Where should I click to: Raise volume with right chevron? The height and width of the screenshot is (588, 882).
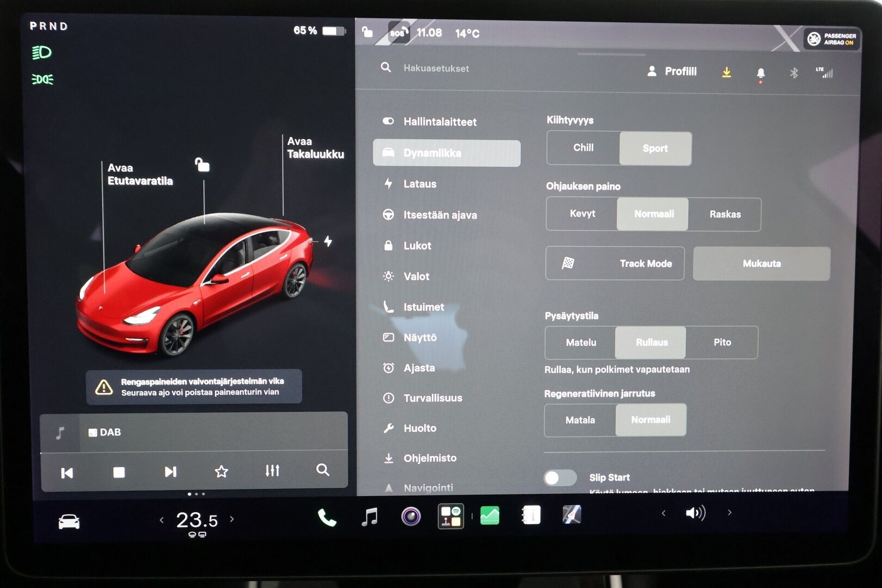[730, 512]
